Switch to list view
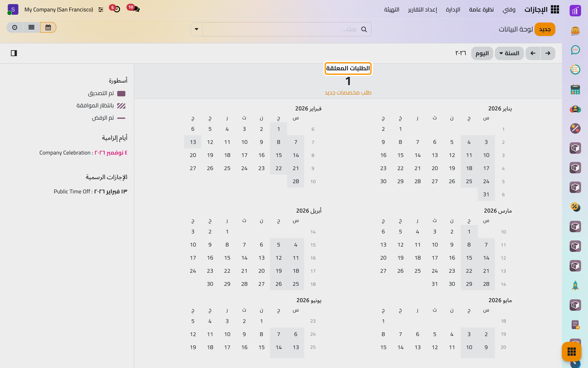 click(31, 28)
